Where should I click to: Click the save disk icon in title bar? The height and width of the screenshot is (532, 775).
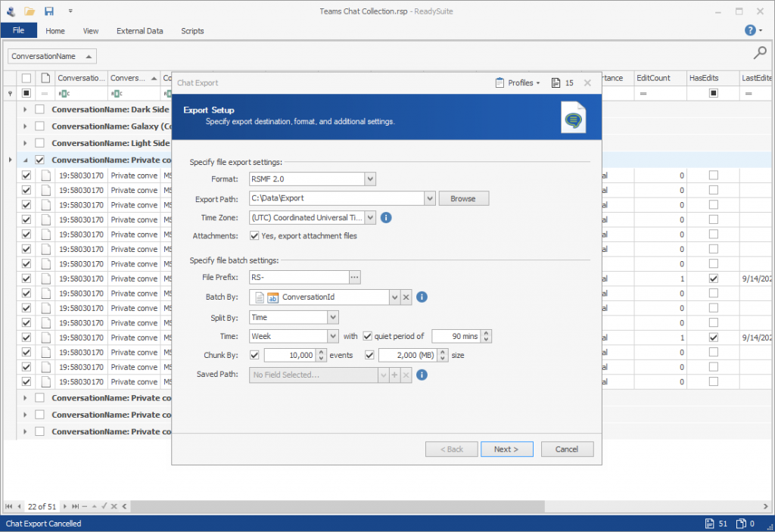(x=49, y=11)
